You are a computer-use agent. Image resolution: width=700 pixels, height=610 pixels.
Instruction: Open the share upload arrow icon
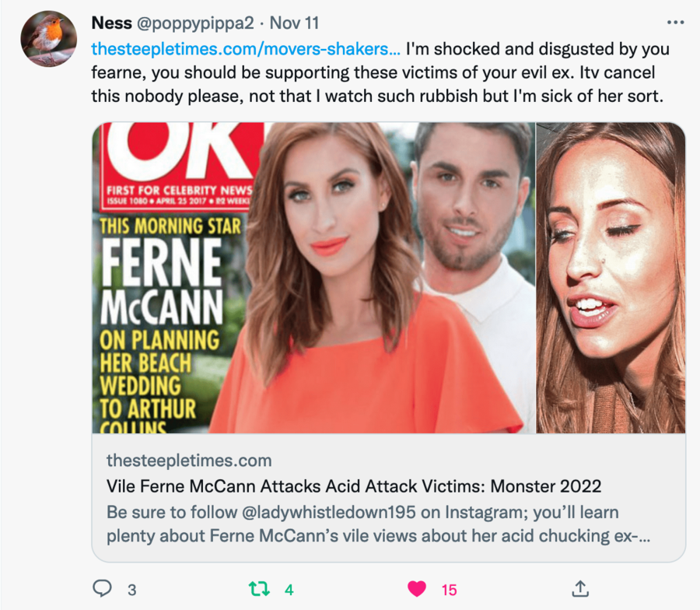pos(579,589)
